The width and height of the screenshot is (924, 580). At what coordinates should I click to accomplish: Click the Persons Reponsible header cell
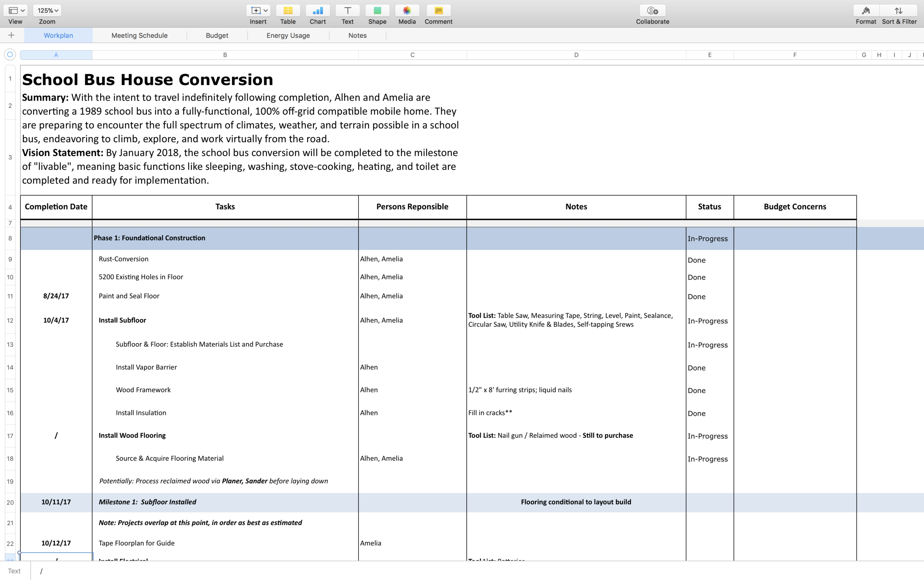(412, 207)
